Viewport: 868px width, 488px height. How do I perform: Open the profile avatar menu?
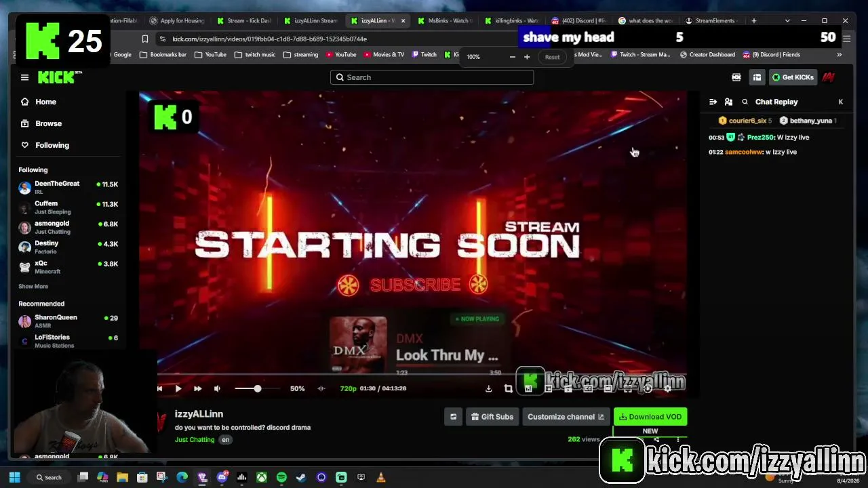pyautogui.click(x=828, y=77)
